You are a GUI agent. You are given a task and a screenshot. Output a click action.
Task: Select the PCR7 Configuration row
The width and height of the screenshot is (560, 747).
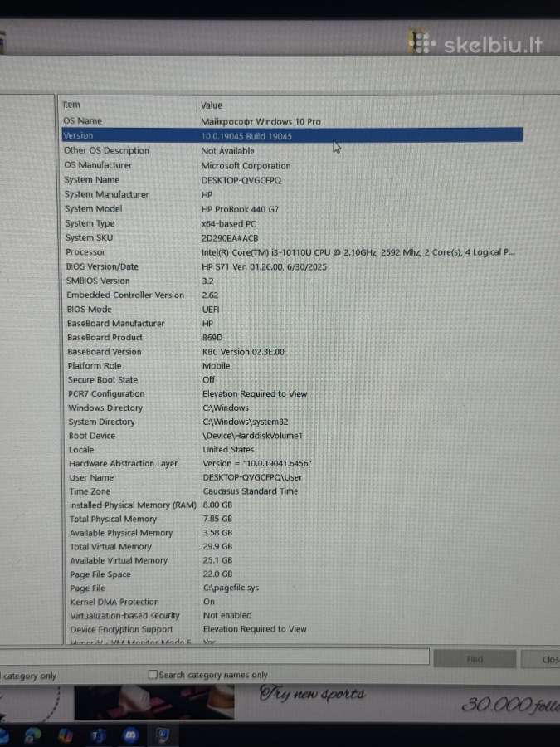pyautogui.click(x=292, y=393)
